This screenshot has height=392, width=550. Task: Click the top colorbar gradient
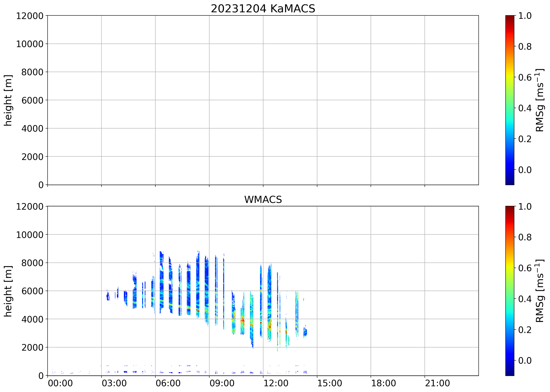pos(510,100)
